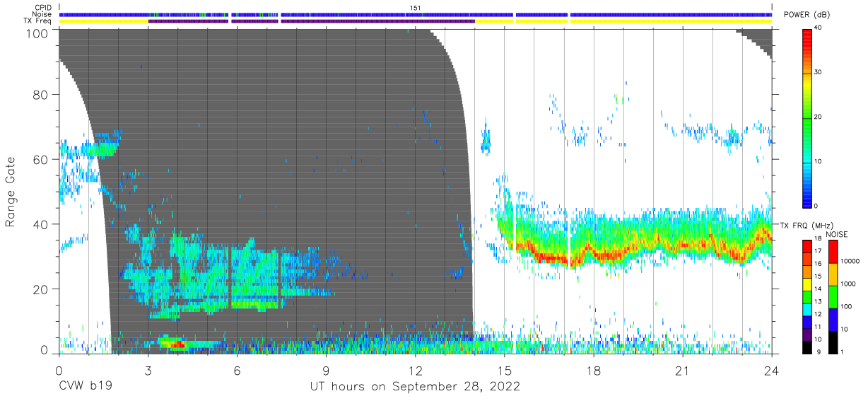Viewport: 868px width, 401px height.
Task: Click the 10000 label on noise scale
Action: coord(850,262)
